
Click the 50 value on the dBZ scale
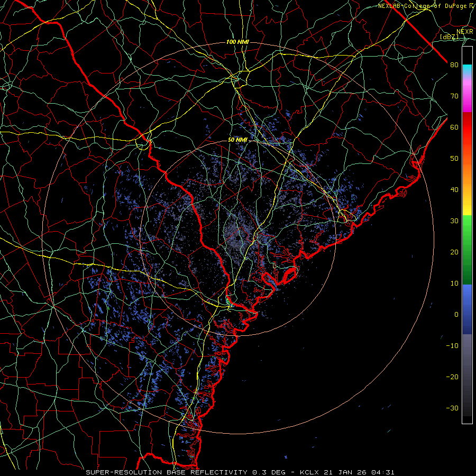tap(454, 159)
